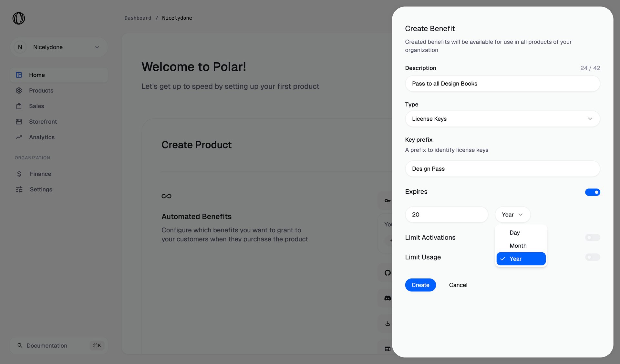Enable the Limit Activations toggle
Image resolution: width=620 pixels, height=364 pixels.
(592, 237)
